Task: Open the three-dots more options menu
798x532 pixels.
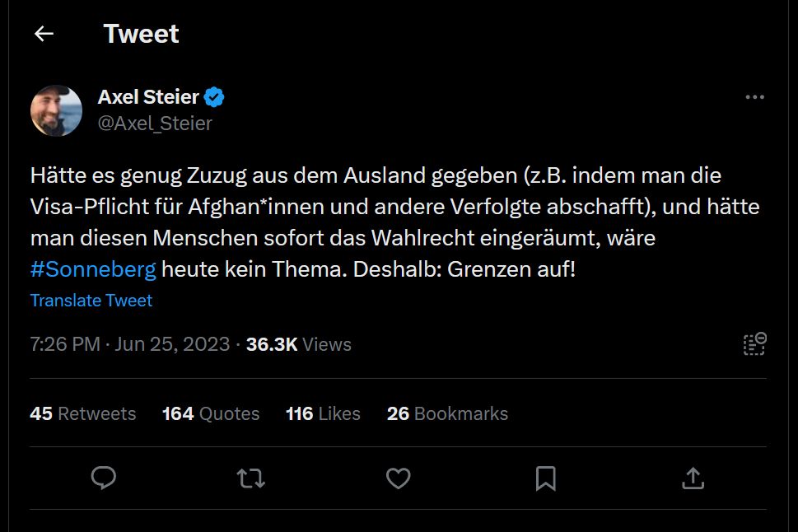Action: (754, 97)
